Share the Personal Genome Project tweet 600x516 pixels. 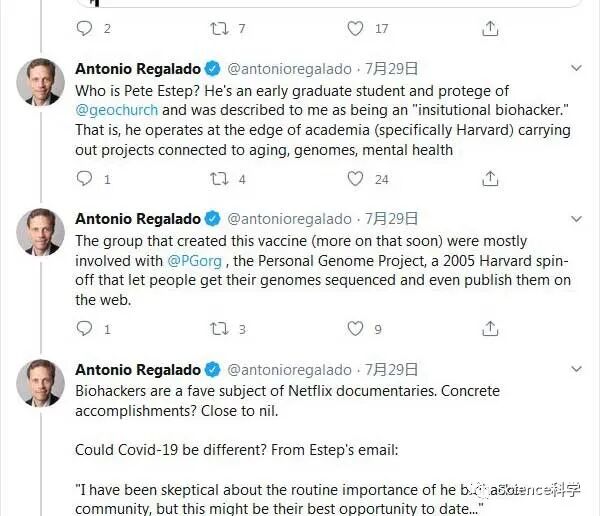[x=489, y=328]
